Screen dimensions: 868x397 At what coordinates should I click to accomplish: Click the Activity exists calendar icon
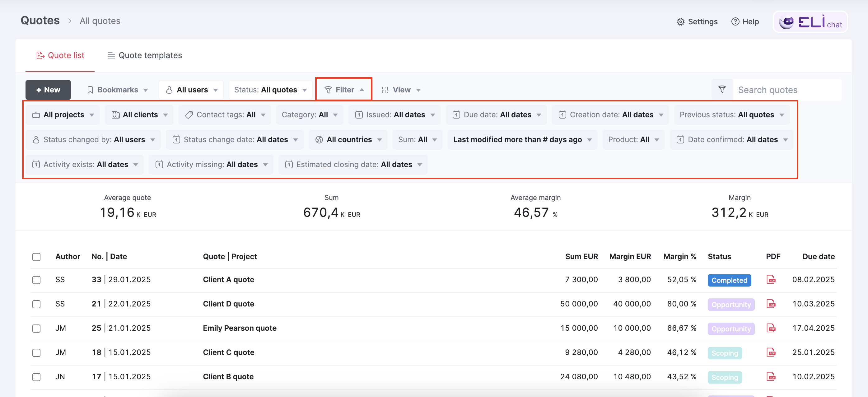click(x=36, y=165)
